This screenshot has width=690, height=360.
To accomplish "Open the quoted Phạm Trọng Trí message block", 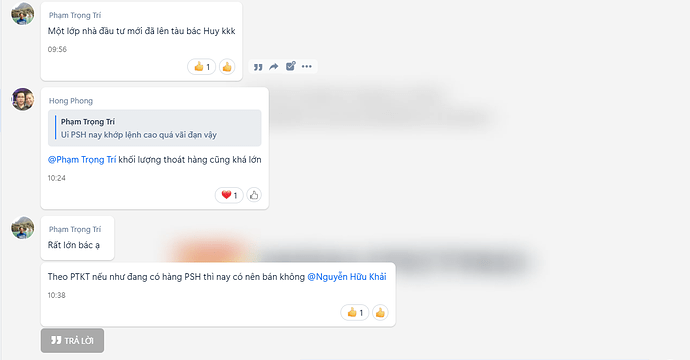I will coord(154,128).
